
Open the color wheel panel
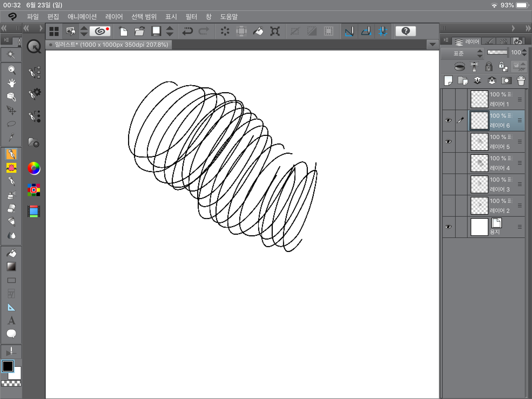tap(34, 168)
